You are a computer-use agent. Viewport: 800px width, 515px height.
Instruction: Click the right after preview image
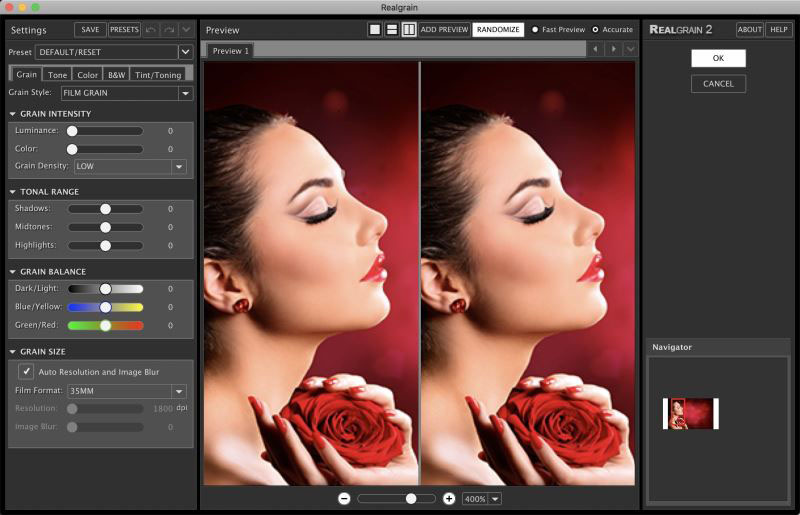(528, 274)
